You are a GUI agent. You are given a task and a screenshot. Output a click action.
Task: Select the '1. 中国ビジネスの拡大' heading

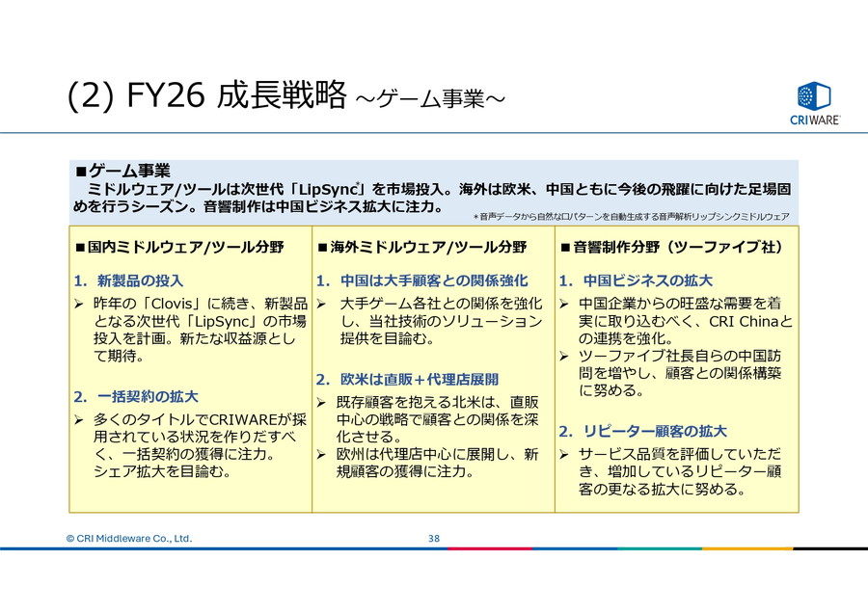click(637, 280)
